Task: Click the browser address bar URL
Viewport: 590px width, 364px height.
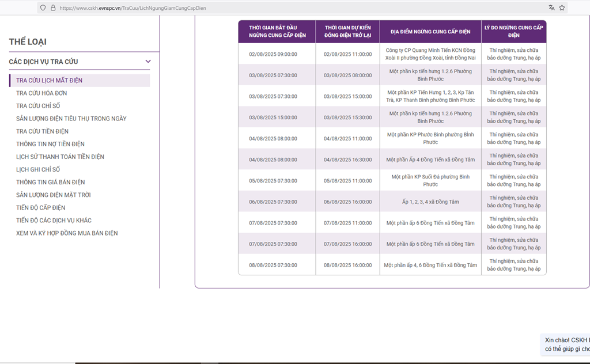Action: (x=133, y=7)
